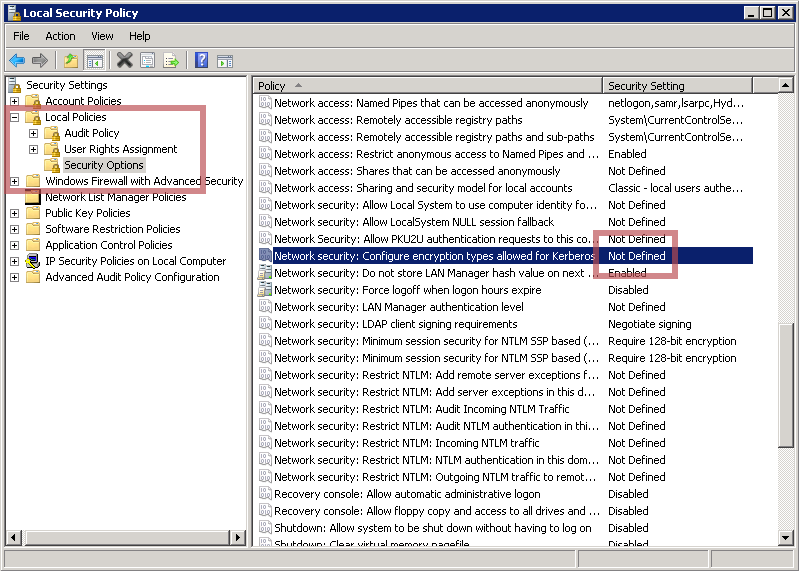Open Properties from the toolbar icon
This screenshot has height=571, width=799.
point(148,61)
